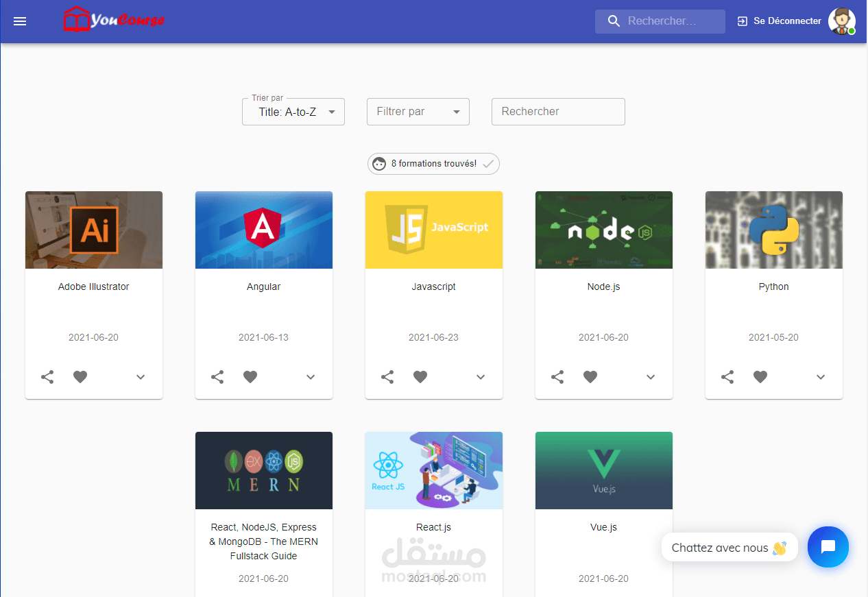Open the Trier par sort dropdown
This screenshot has width=868, height=597.
click(x=293, y=112)
